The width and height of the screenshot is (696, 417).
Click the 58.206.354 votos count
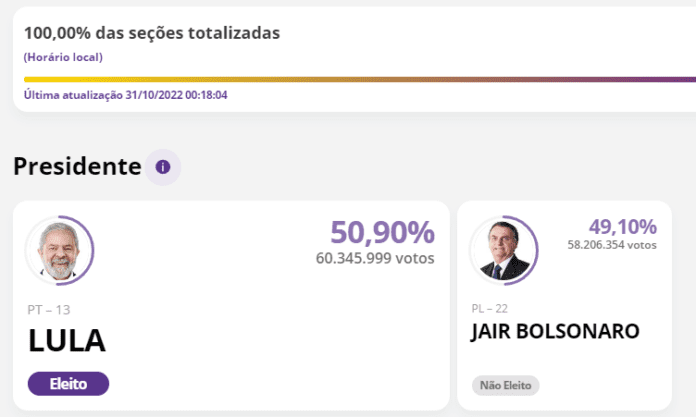pos(611,244)
